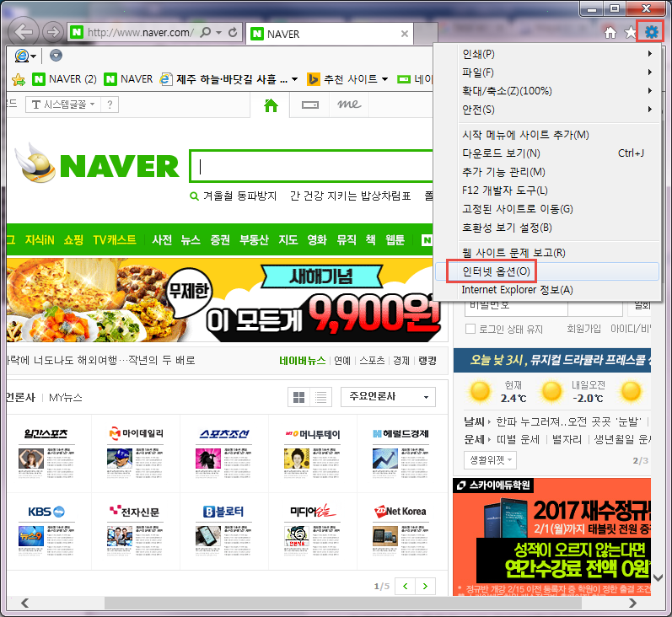Select 시작 메뉴에 사이트 추가(M) item
This screenshot has width=672, height=617.
coord(547,135)
